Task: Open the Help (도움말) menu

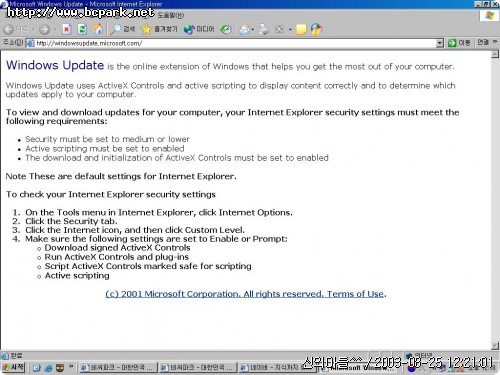Action: 170,15
